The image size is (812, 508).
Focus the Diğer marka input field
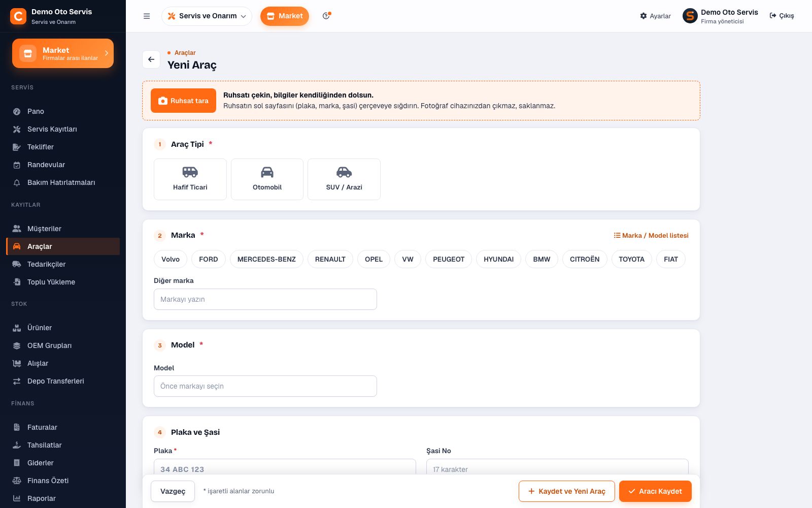tap(265, 299)
